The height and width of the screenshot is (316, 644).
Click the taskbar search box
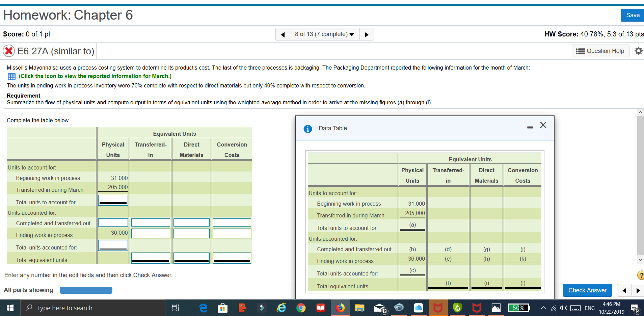coord(93,308)
